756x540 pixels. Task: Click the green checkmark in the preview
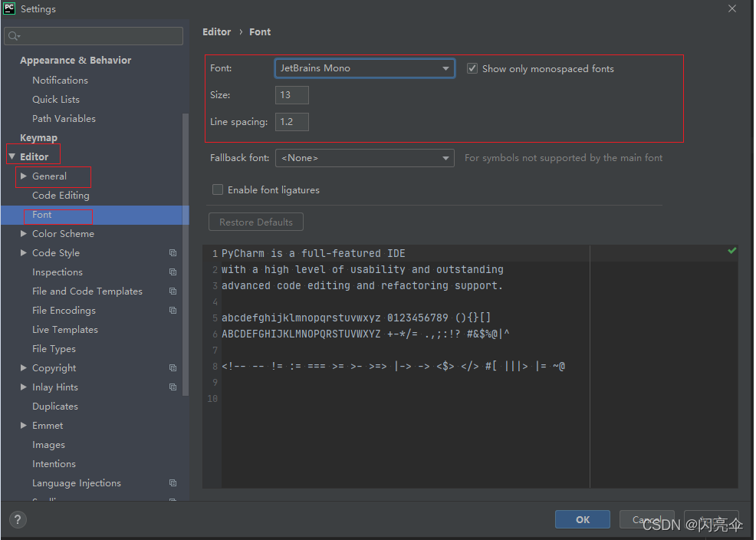click(x=732, y=251)
